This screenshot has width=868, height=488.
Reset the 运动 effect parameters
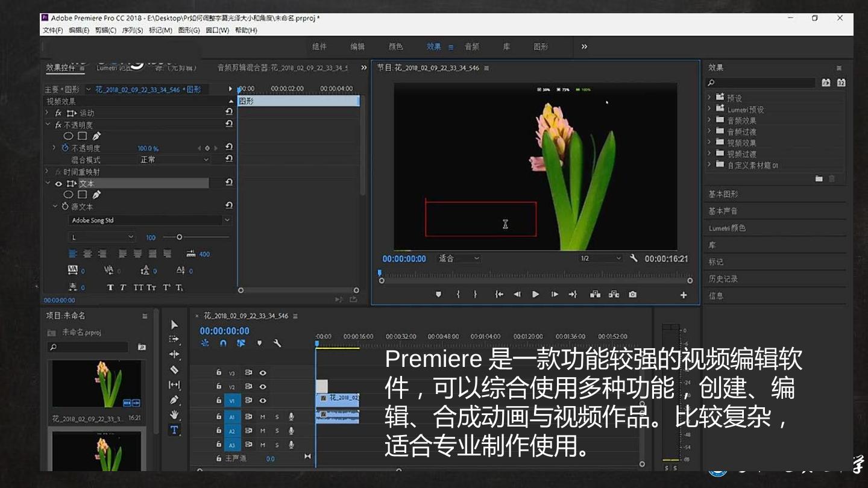click(229, 112)
